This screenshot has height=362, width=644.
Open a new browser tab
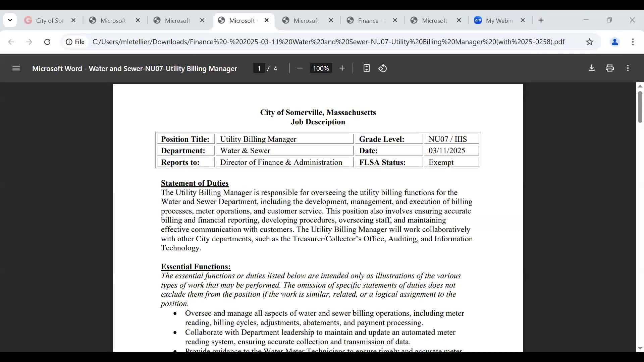(541, 20)
